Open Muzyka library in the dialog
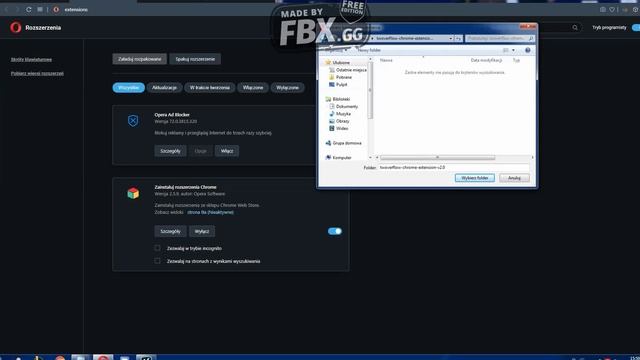 point(340,114)
